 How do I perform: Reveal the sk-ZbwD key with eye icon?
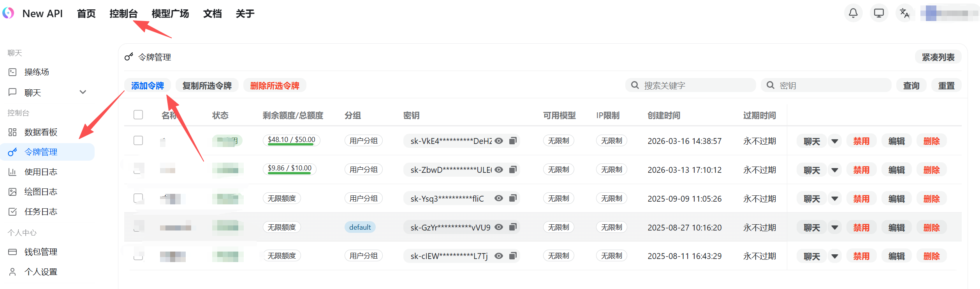(x=499, y=170)
